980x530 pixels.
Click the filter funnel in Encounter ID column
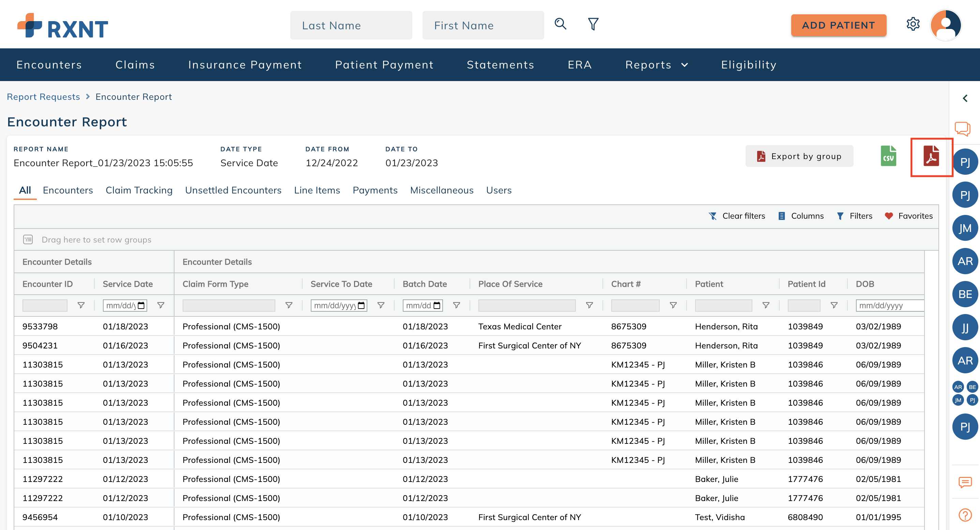[81, 305]
